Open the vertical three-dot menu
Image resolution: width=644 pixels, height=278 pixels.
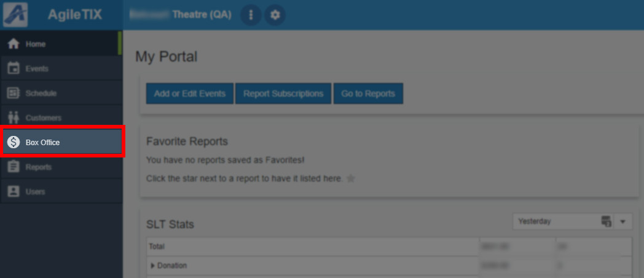coord(251,15)
